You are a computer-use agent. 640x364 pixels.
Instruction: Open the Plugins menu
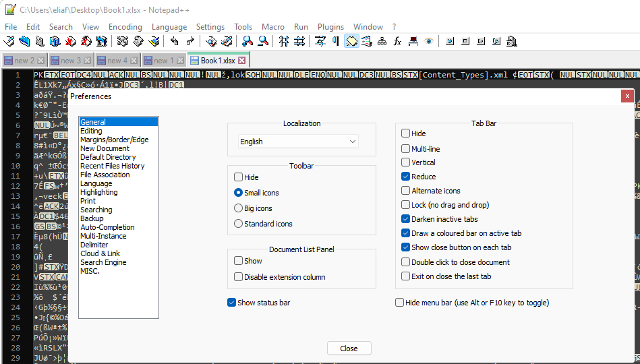click(330, 27)
